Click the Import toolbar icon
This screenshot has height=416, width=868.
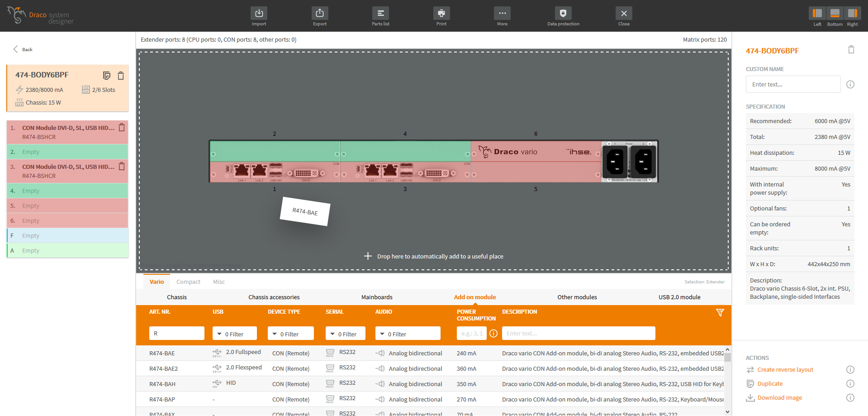point(259,14)
